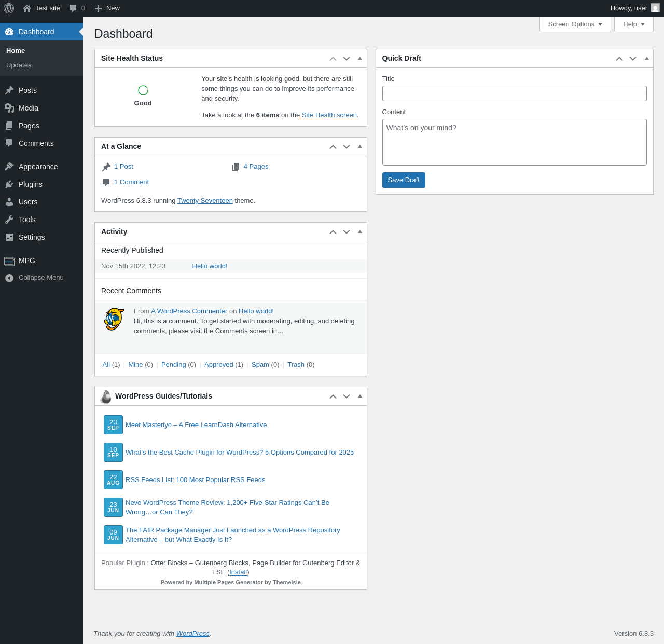The image size is (664, 644).
Task: Filter comments by Mine
Action: click(135, 365)
